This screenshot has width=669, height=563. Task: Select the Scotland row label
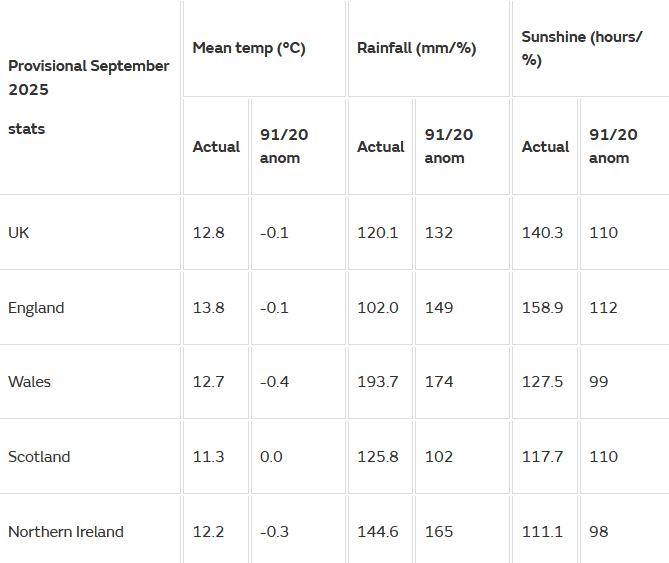point(39,457)
